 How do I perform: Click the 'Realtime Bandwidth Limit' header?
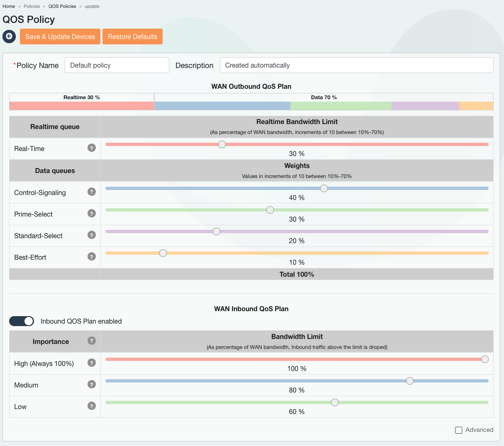point(297,122)
